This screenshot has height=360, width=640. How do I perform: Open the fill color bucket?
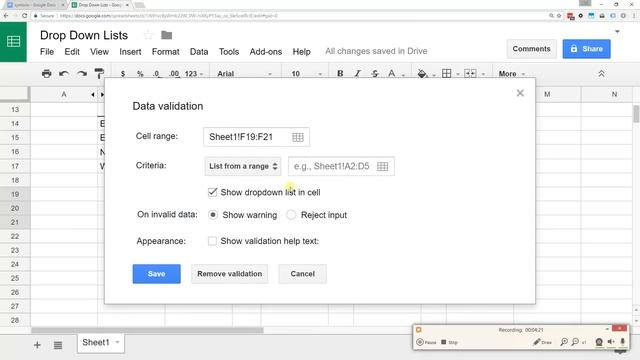tap(422, 74)
